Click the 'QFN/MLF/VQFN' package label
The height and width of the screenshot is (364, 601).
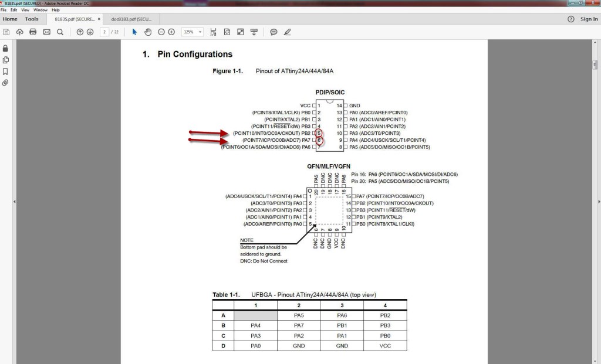(x=329, y=166)
